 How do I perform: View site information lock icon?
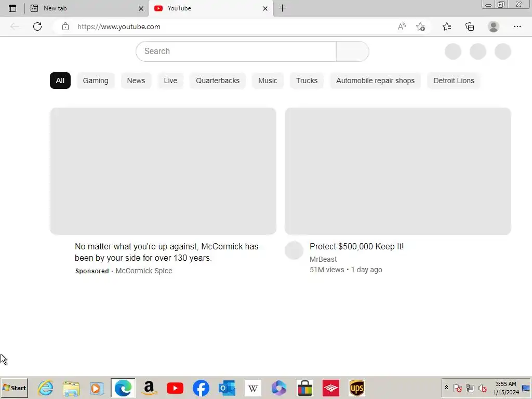[x=65, y=26]
